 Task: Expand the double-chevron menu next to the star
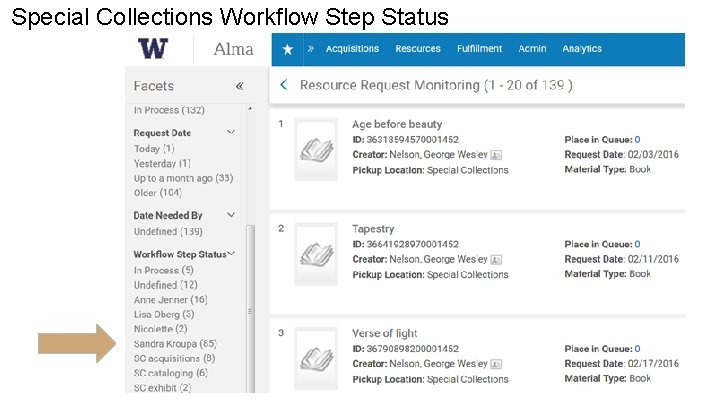coord(310,49)
